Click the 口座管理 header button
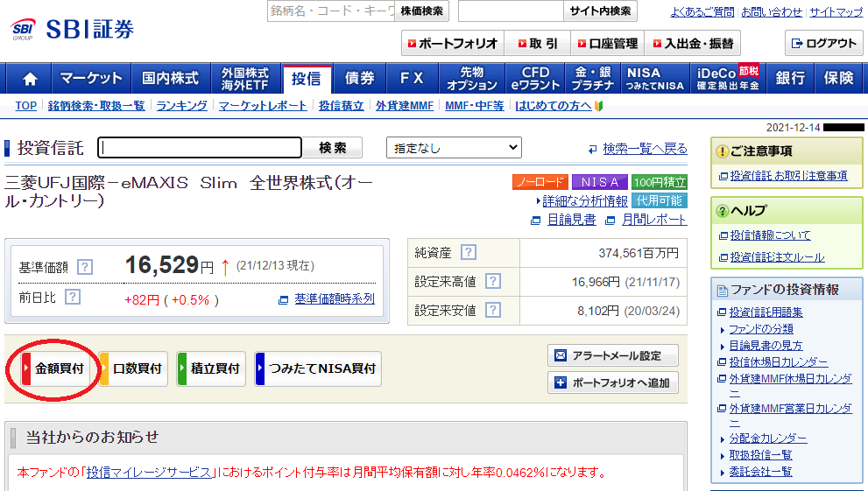868x491 pixels. 608,43
